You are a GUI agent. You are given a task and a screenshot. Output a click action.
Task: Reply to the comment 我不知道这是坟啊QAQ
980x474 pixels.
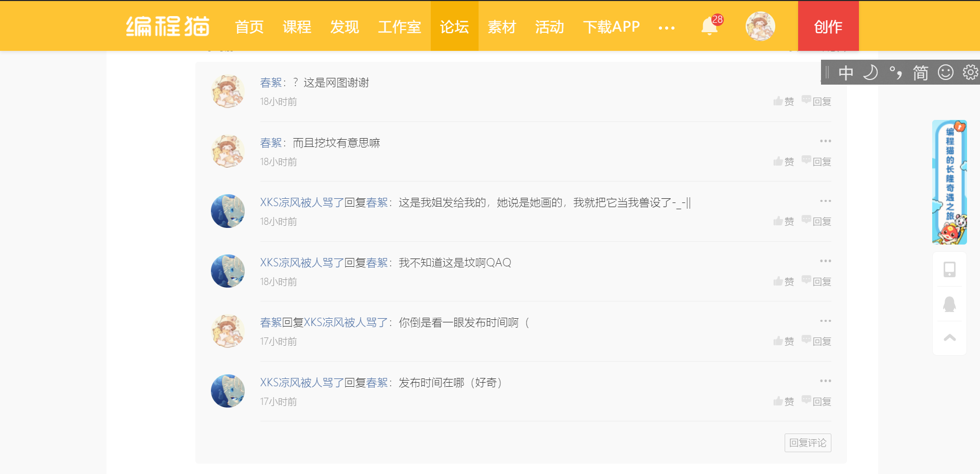coord(816,281)
